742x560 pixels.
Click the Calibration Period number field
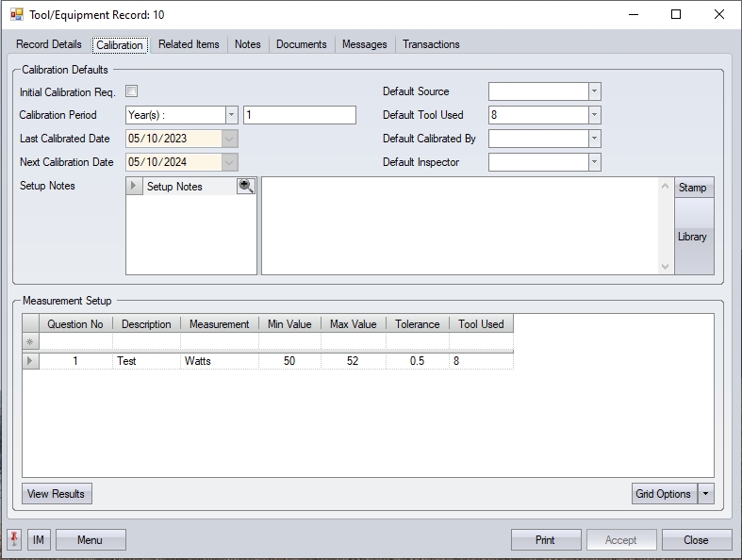(299, 115)
